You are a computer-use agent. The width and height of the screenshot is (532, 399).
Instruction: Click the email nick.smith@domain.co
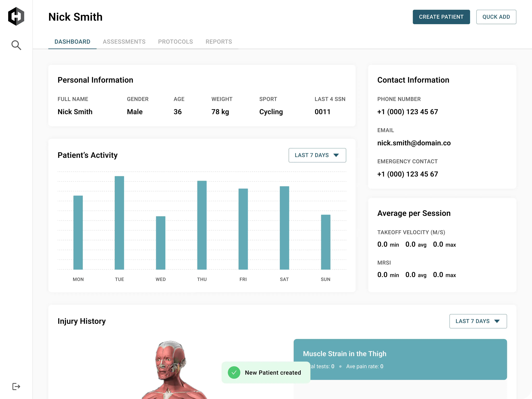[414, 143]
